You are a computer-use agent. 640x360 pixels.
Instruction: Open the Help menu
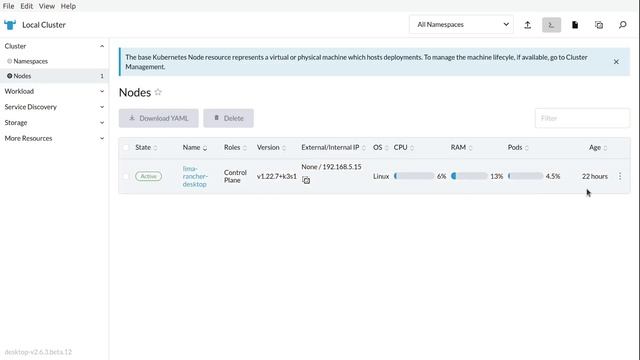pyautogui.click(x=68, y=6)
